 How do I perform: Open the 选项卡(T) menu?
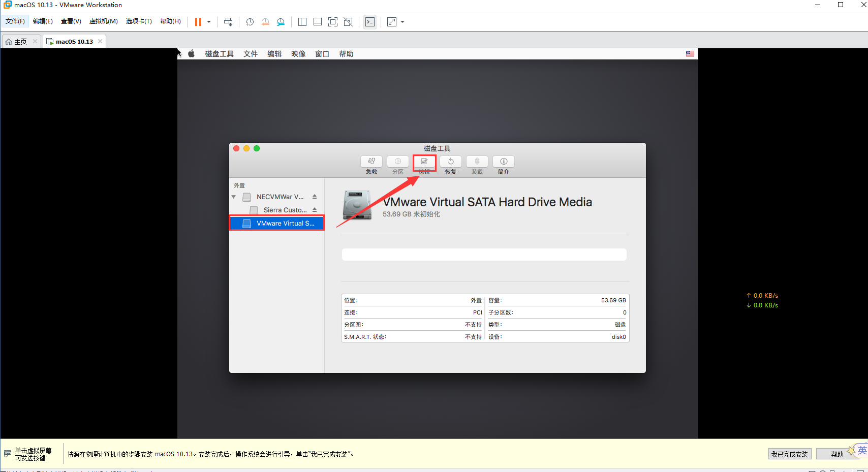(x=139, y=21)
